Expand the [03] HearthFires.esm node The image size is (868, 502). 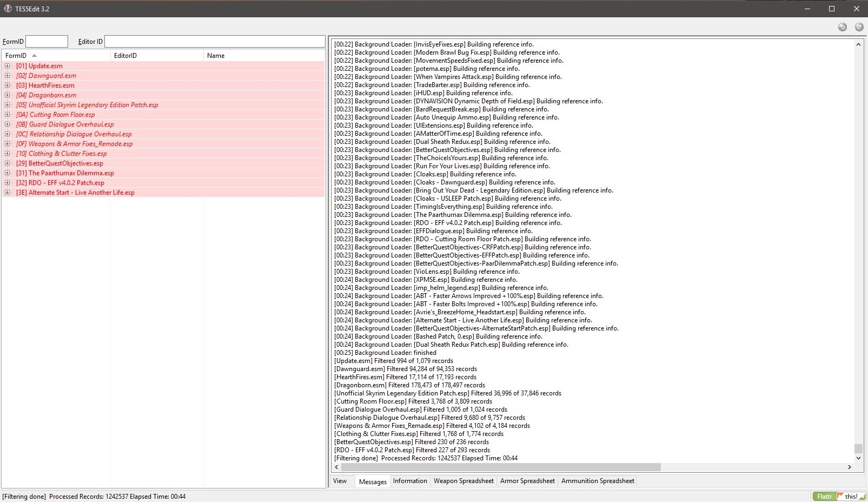pyautogui.click(x=8, y=85)
